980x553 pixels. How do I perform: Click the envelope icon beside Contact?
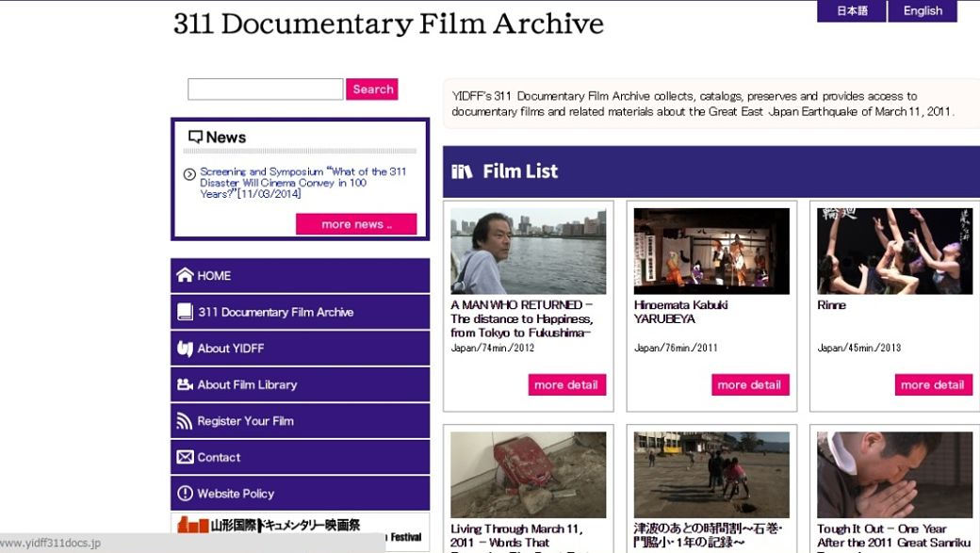(x=185, y=457)
